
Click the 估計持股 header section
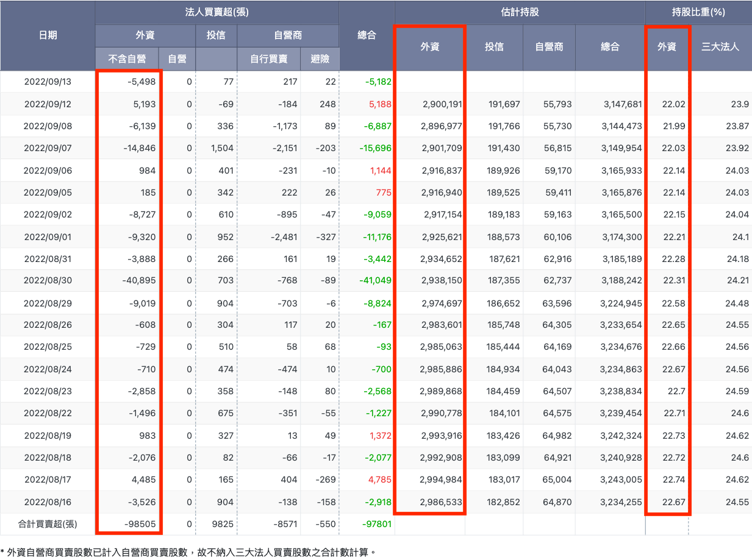tap(519, 11)
